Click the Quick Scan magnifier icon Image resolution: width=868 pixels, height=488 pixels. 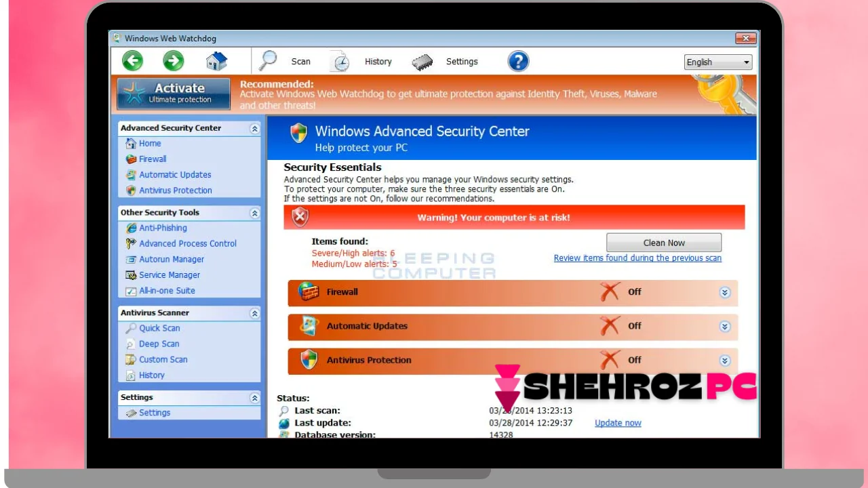coord(131,328)
